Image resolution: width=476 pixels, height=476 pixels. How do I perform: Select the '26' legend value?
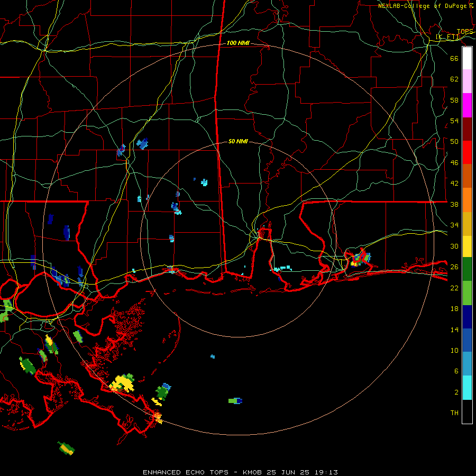pos(454,267)
